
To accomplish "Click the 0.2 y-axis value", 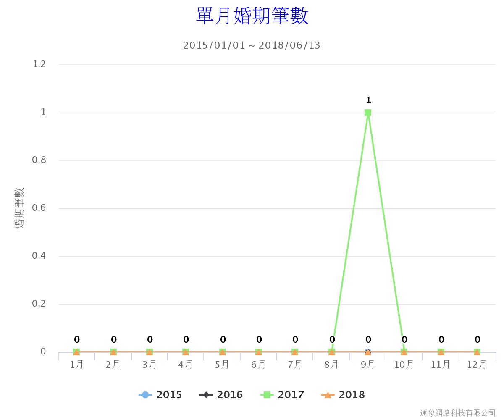I will (39, 304).
